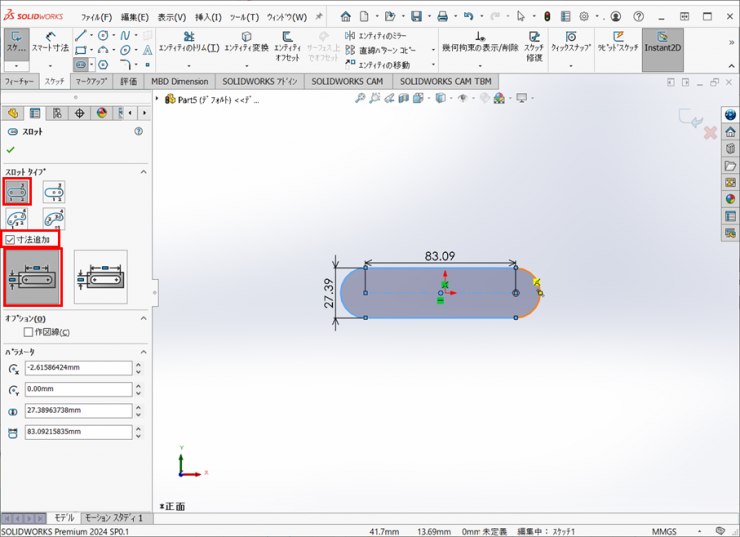
Task: Switch to the MBD Dimension tab
Action: click(x=179, y=81)
